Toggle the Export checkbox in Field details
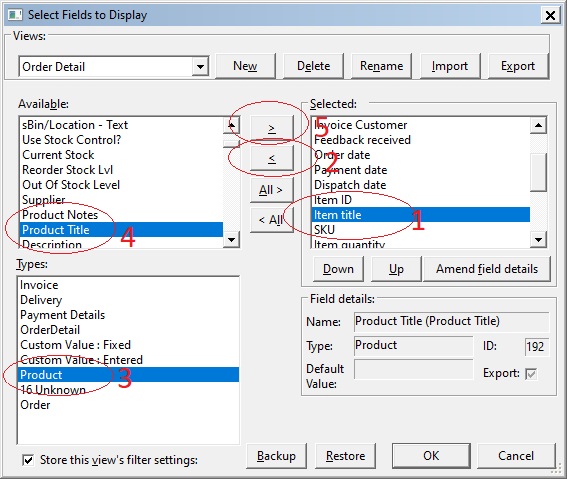The width and height of the screenshot is (567, 479). [531, 373]
